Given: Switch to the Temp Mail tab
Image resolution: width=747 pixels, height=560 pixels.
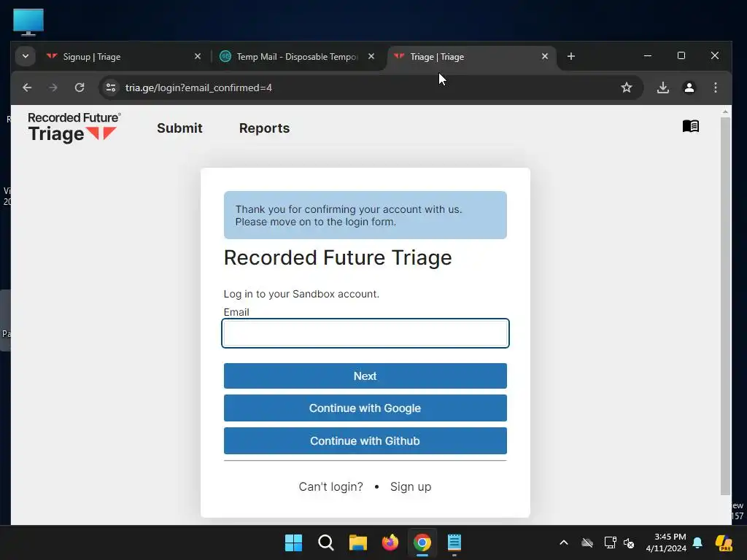Looking at the screenshot, I should click(298, 57).
